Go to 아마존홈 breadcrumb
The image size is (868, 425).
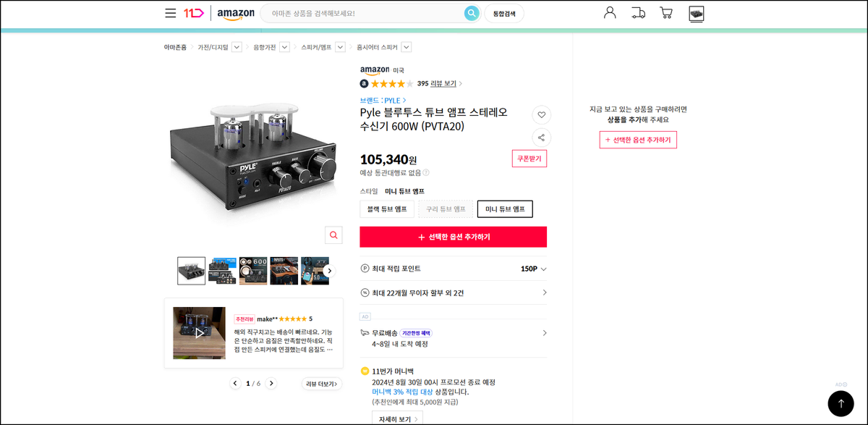click(175, 47)
